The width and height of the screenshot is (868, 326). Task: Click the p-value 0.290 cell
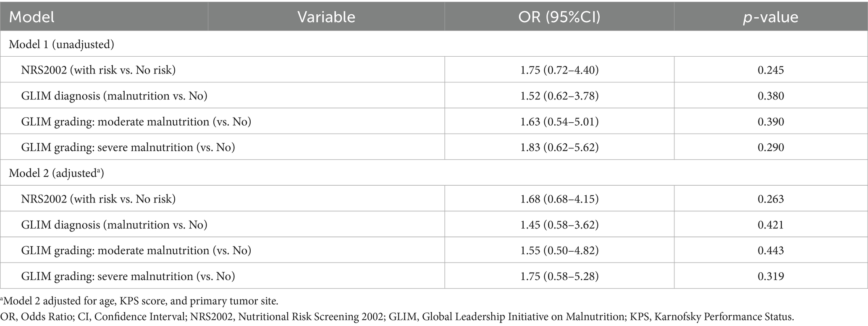[x=771, y=147]
